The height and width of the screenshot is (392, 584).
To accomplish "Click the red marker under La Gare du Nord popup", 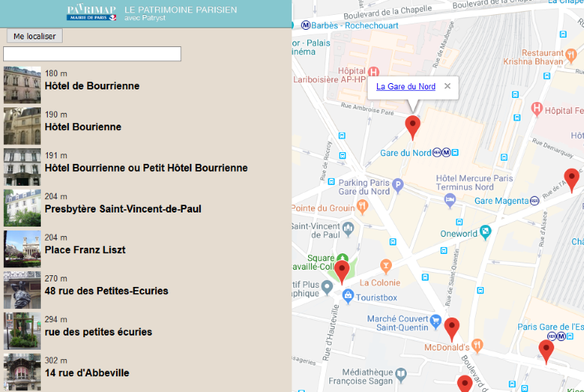I will [x=412, y=125].
